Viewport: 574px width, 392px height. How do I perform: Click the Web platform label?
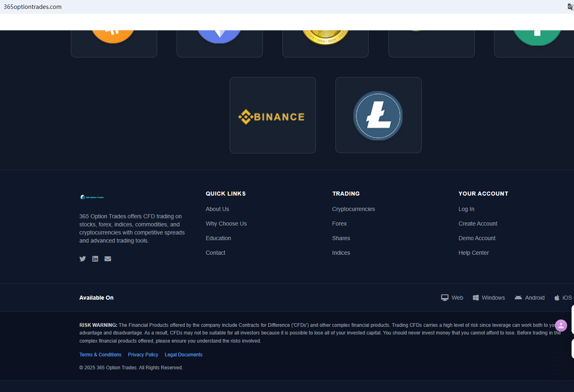457,298
